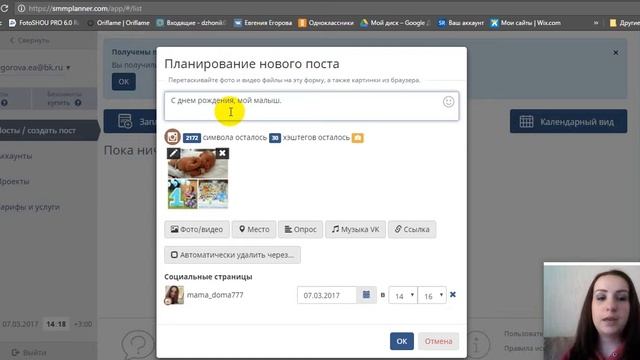Click the yellow photo icon after hashtags counter
This screenshot has height=360, width=640.
[358, 138]
